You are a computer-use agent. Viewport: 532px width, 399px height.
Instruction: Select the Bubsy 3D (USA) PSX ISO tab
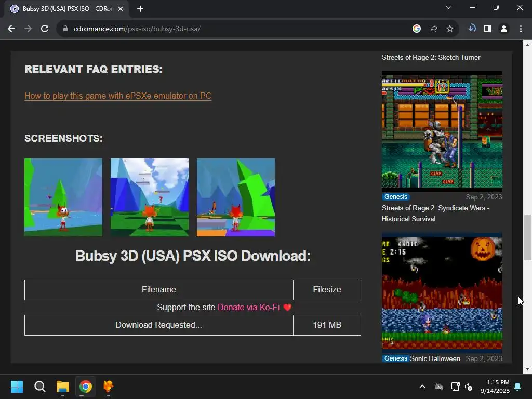[66, 9]
